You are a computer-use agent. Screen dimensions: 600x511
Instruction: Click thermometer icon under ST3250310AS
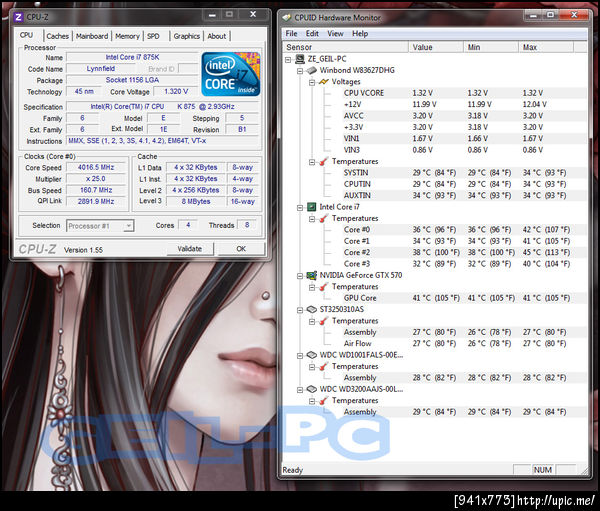[324, 321]
